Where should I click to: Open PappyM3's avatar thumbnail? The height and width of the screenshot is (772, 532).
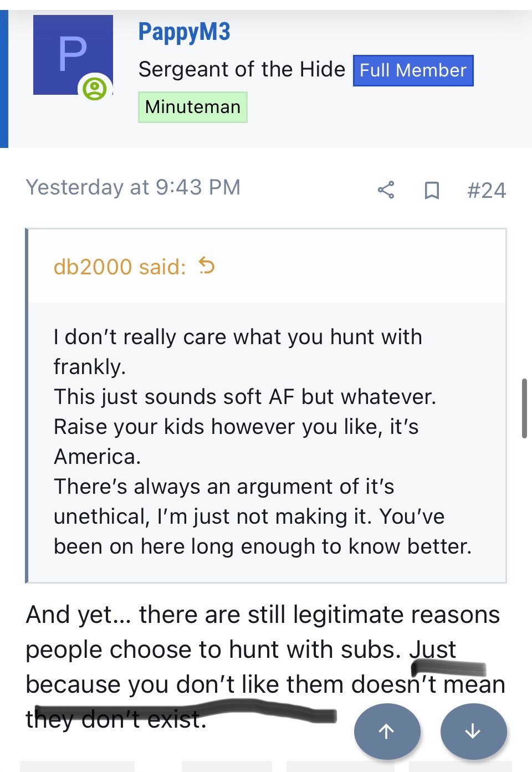pos(73,55)
